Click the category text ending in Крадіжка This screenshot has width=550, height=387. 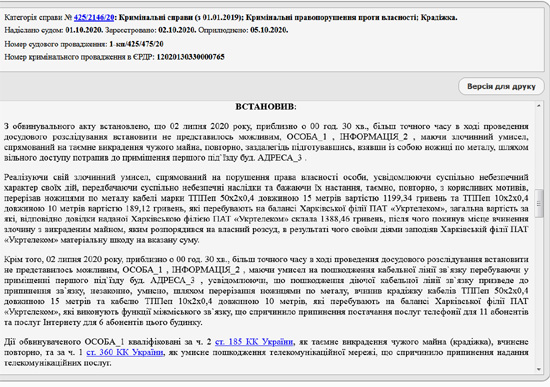(288, 18)
